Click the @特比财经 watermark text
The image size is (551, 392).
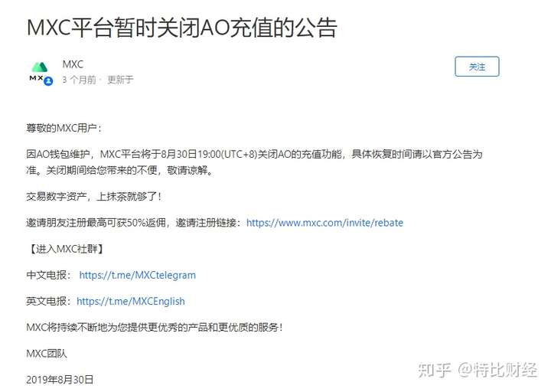pyautogui.click(x=497, y=371)
